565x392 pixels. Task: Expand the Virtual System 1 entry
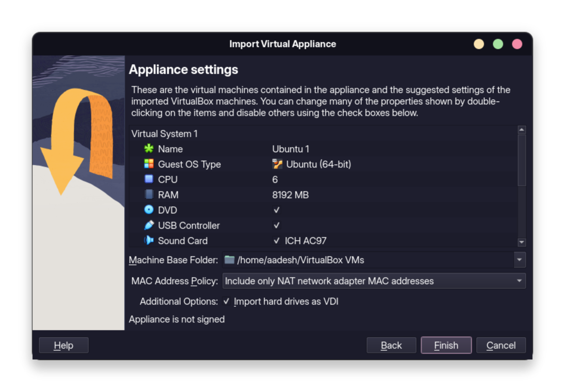click(165, 134)
